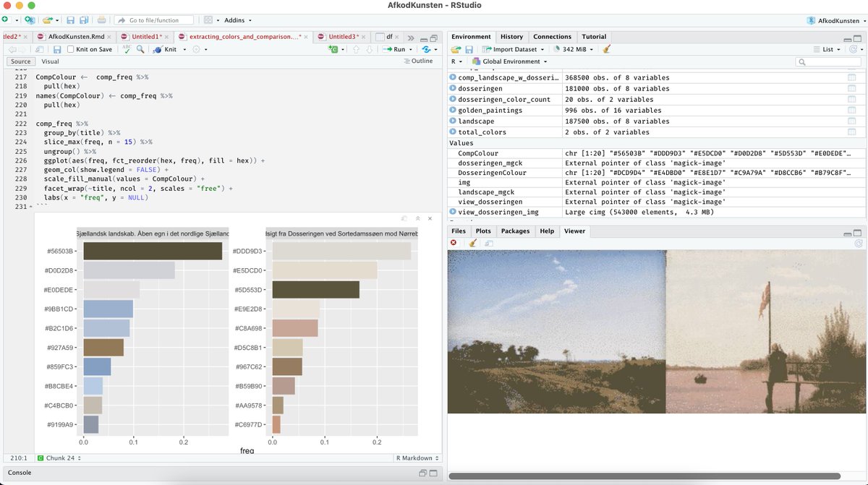Open the Addins dropdown
This screenshot has width=868, height=485.
tap(238, 20)
